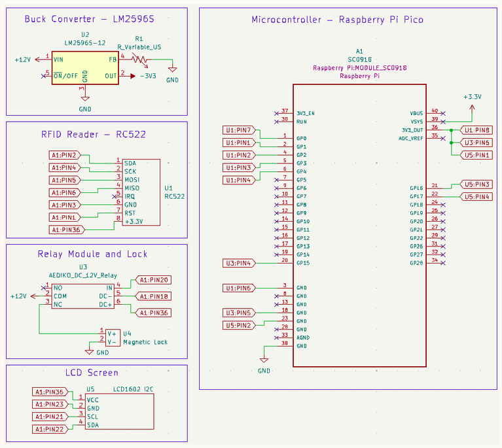Select the U3:PIN6 label on the 3.3V net

tap(476, 143)
